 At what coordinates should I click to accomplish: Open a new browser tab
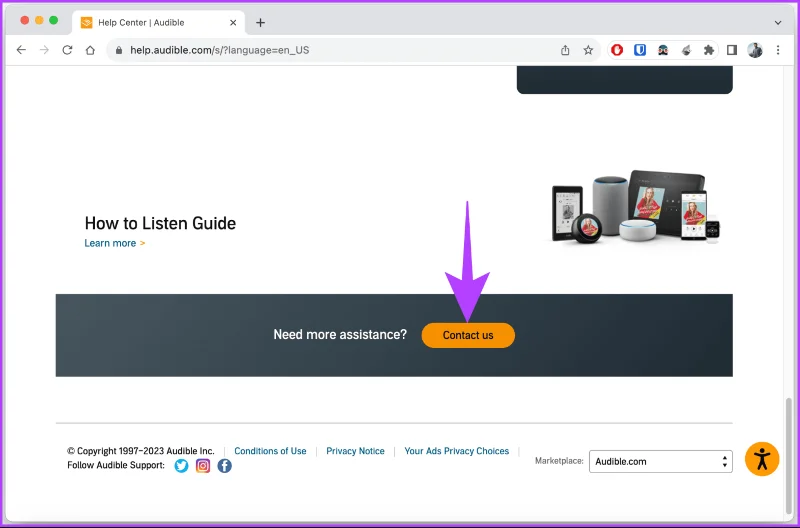click(x=260, y=22)
